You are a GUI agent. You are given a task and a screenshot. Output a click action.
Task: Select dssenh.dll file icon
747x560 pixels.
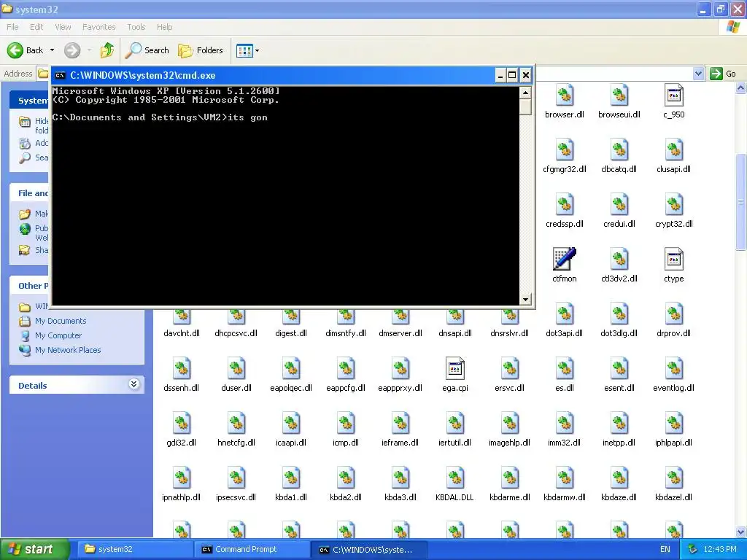182,368
